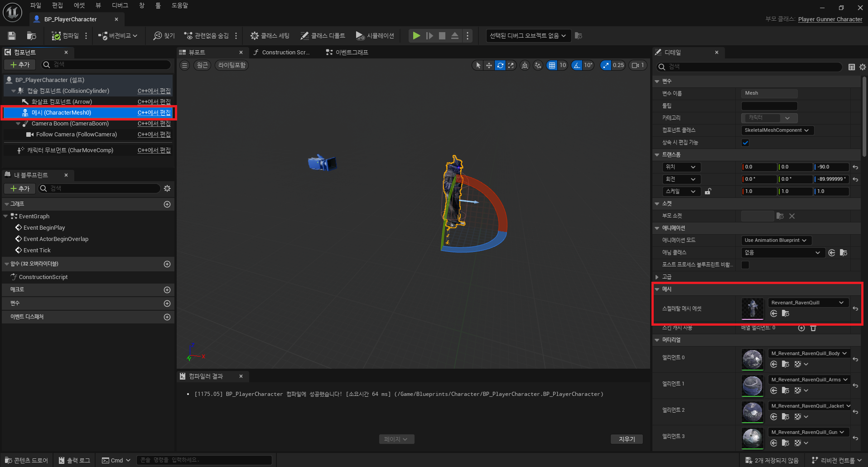Open the 파일 menu
This screenshot has width=868, height=467.
coord(36,5)
